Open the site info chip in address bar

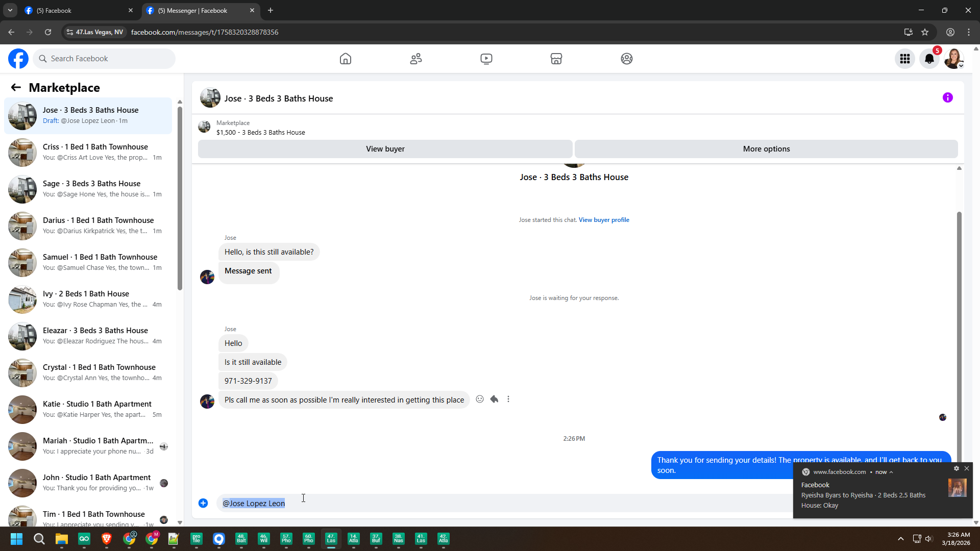pos(95,32)
